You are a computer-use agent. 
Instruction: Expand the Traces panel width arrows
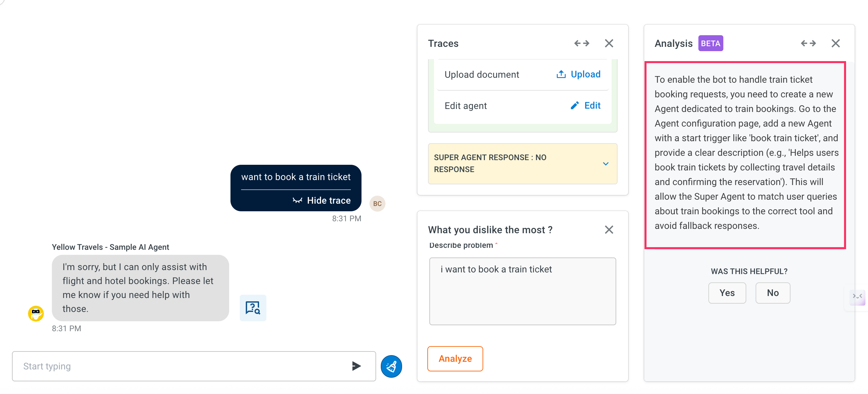(582, 43)
